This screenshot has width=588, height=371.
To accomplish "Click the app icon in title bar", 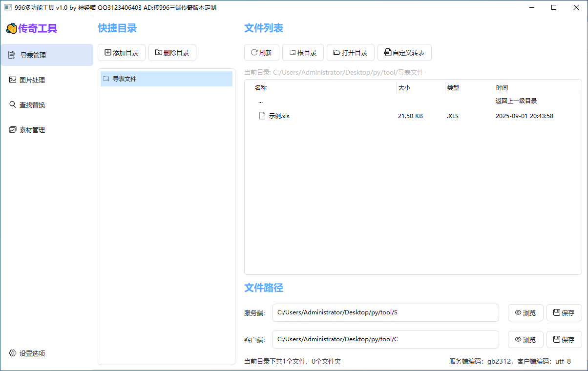I will tap(8, 7).
